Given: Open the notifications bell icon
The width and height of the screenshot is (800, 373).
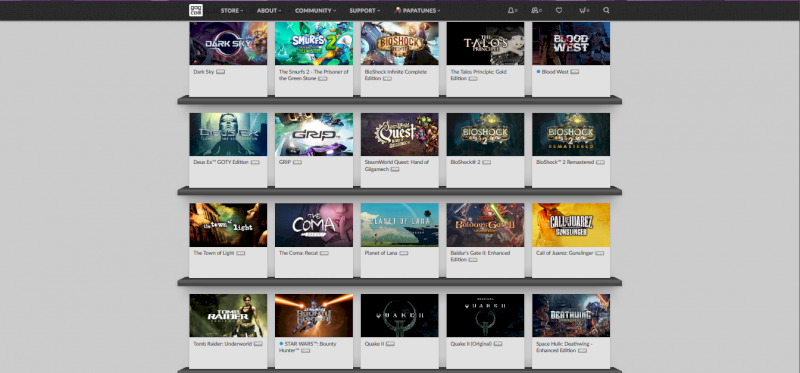Looking at the screenshot, I should 510,10.
